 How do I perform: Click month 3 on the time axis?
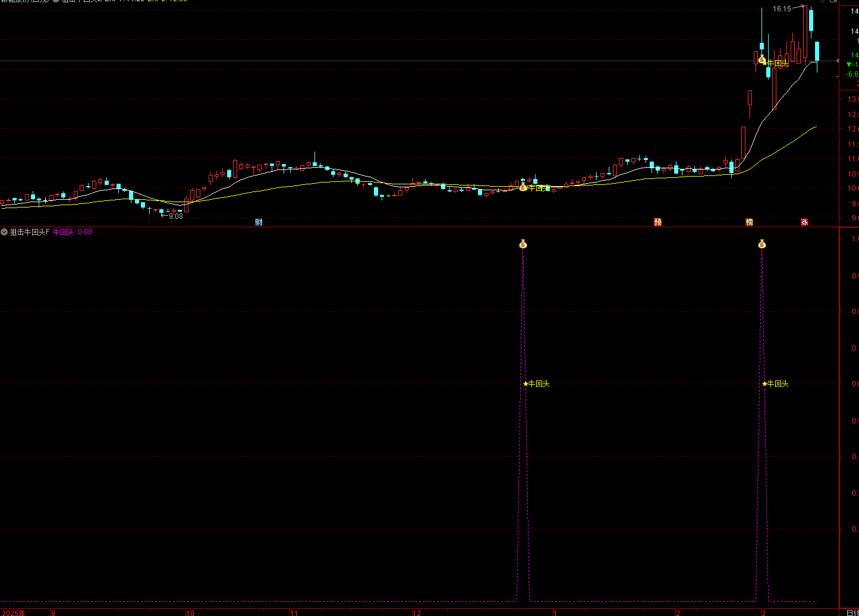click(763, 612)
